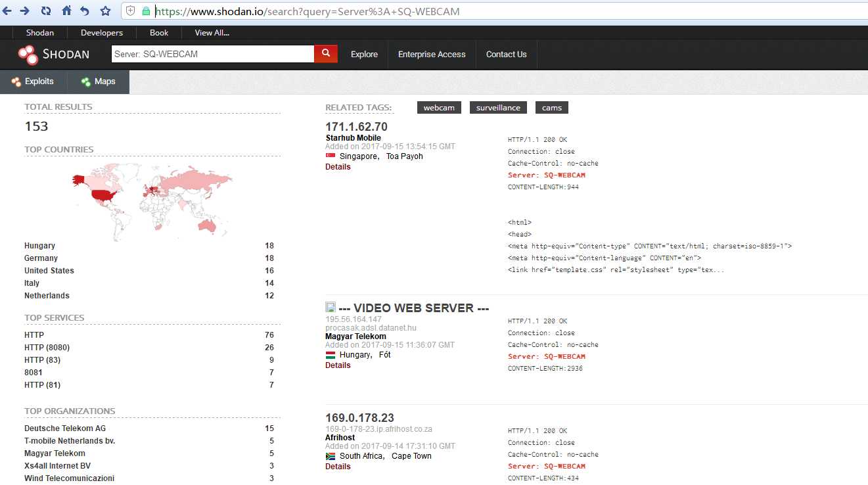
Task: Filter by Wind Telecomunicazioni organization
Action: [x=149, y=478]
